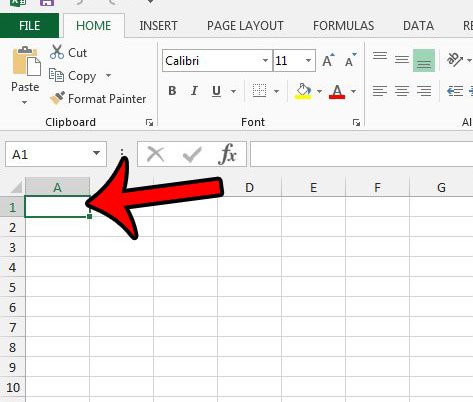Expand the Name Box A1 dropdown

click(x=96, y=153)
